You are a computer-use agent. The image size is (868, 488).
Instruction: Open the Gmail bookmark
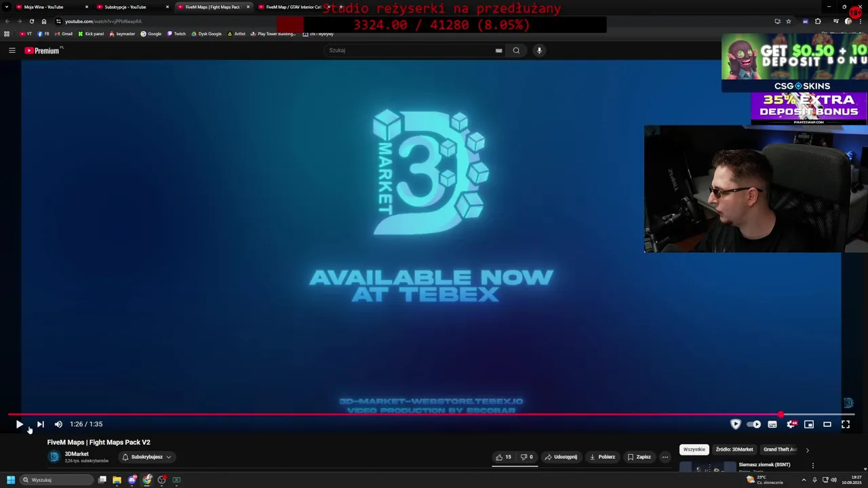pyautogui.click(x=63, y=34)
